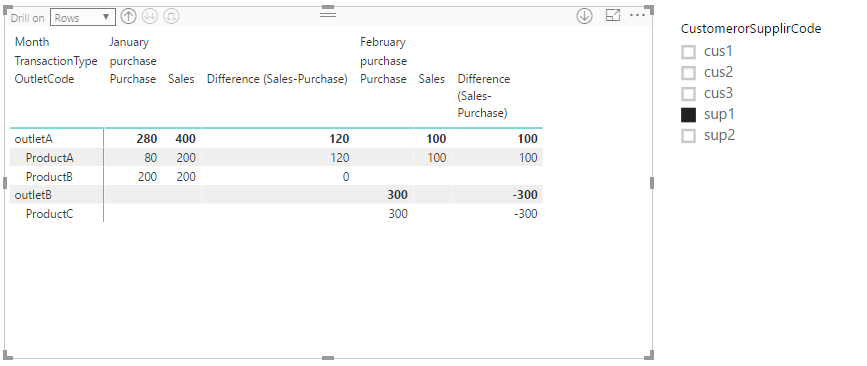Click the right-middle resize handle of visual
Viewport: 867px width, 366px height.
click(652, 182)
